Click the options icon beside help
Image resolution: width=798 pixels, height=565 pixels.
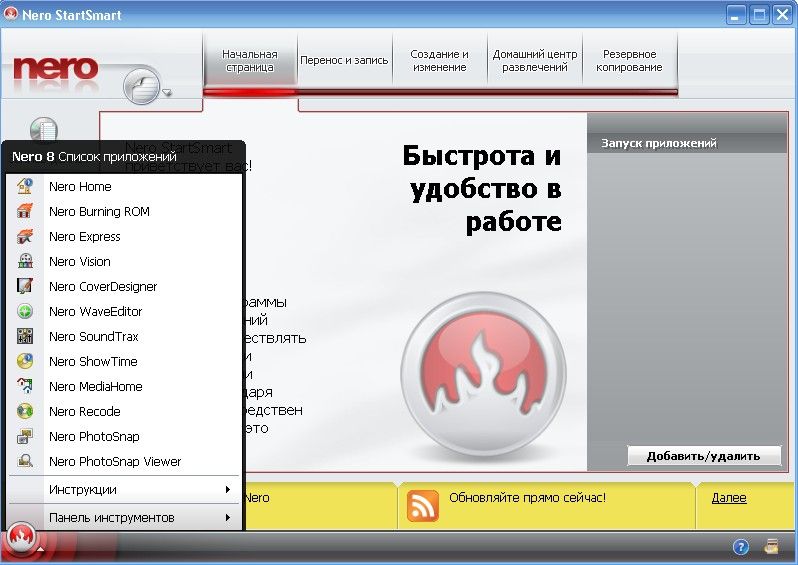[x=772, y=547]
